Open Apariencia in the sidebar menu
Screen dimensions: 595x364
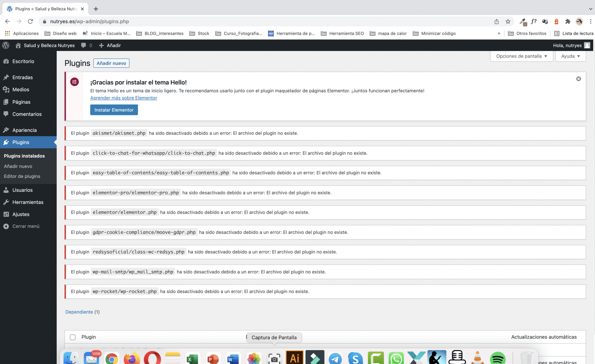point(28,130)
